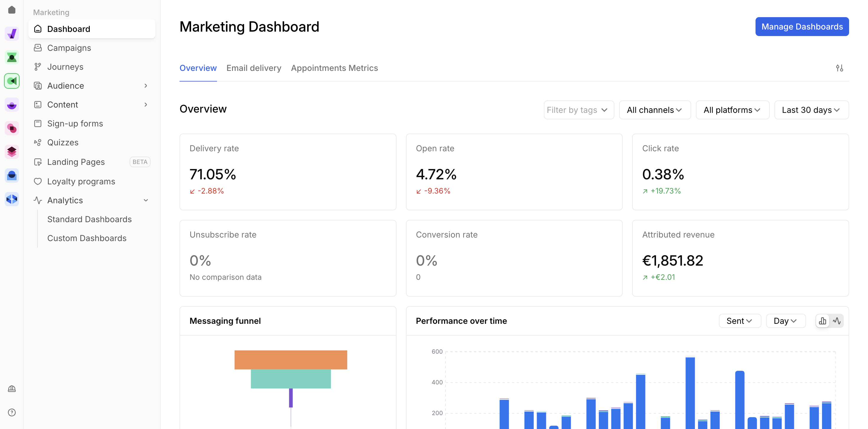This screenshot has height=429, width=868.
Task: Click the home icon in left rail
Action: pos(12,10)
